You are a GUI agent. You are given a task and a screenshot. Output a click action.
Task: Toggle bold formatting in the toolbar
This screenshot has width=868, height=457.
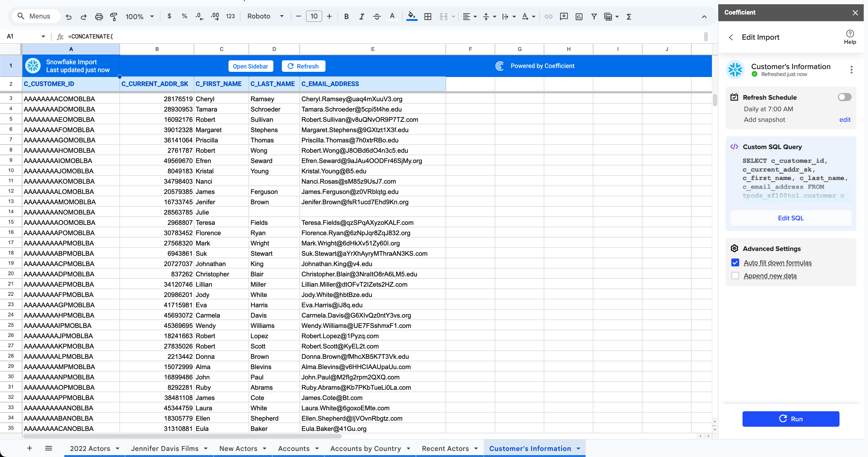click(346, 16)
